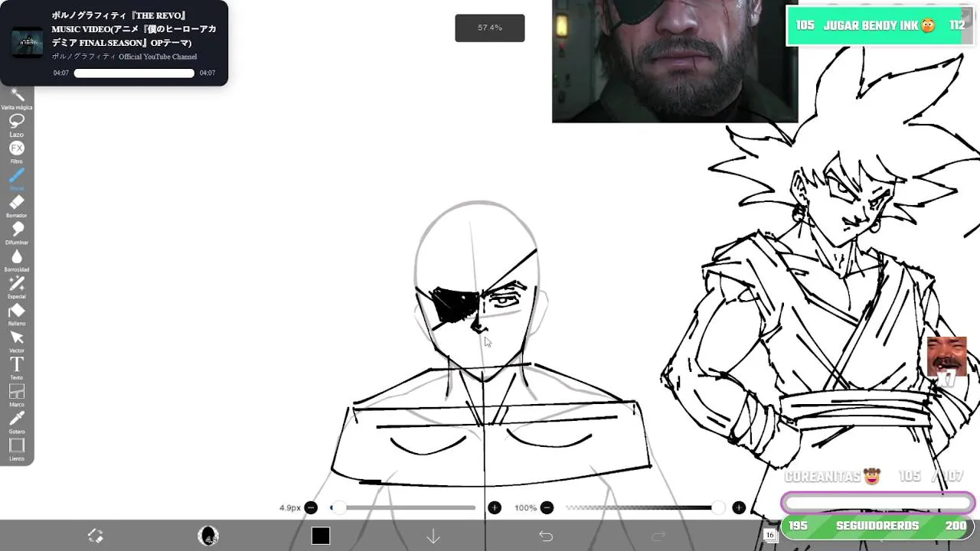
Task: Toggle brush/eraser switch icon in bottom bar
Action: click(96, 536)
